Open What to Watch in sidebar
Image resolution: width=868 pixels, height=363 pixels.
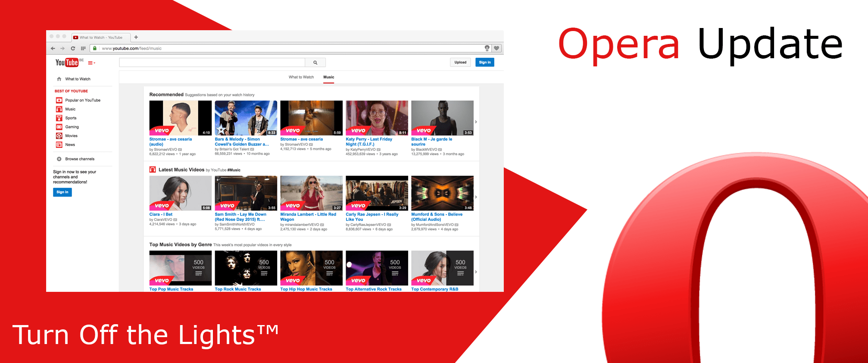78,79
